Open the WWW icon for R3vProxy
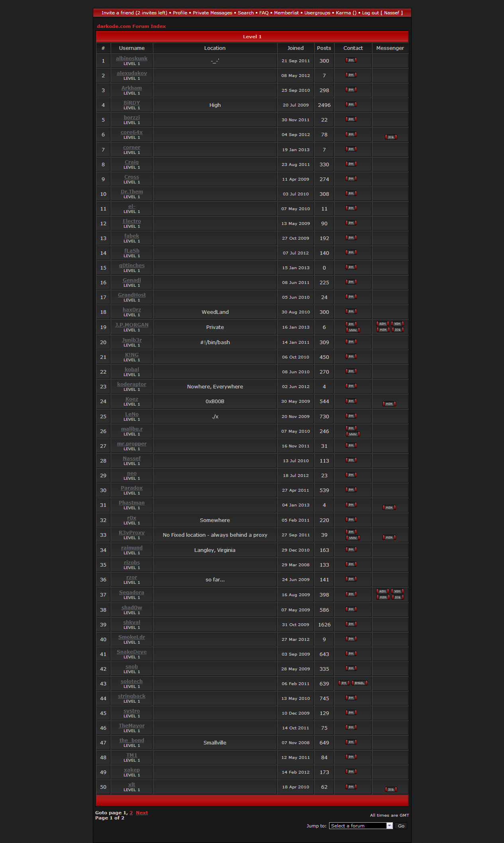 (x=353, y=538)
